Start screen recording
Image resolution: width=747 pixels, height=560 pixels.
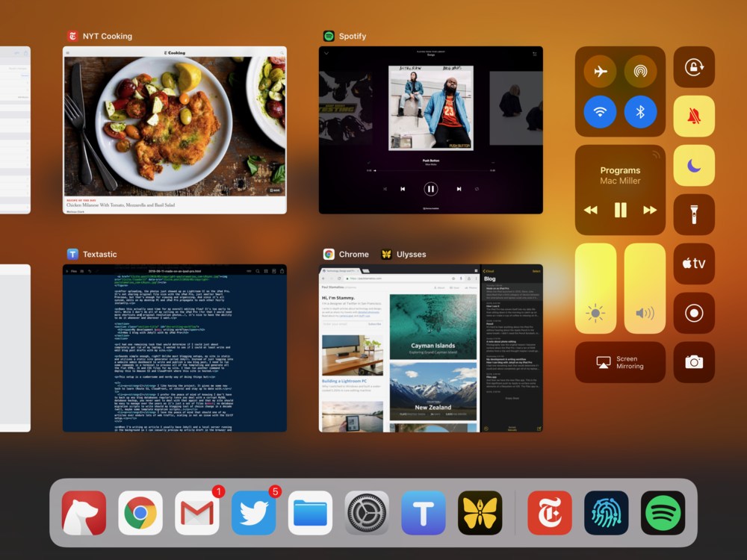(694, 313)
